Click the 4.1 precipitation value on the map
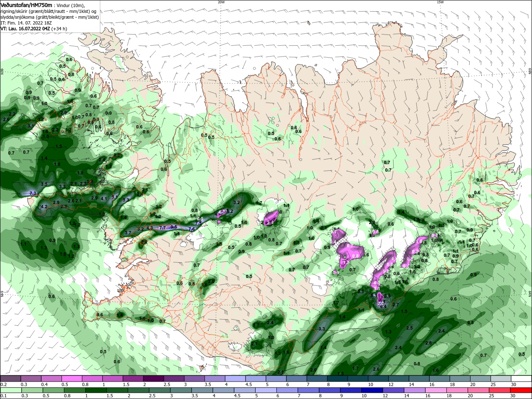Screen dimensions: 532x399 coord(104,199)
